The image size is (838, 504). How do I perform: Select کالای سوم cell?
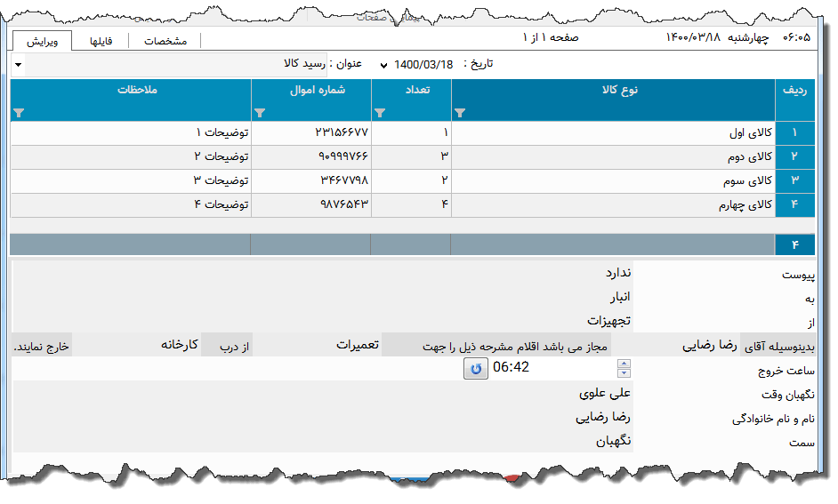click(x=613, y=181)
